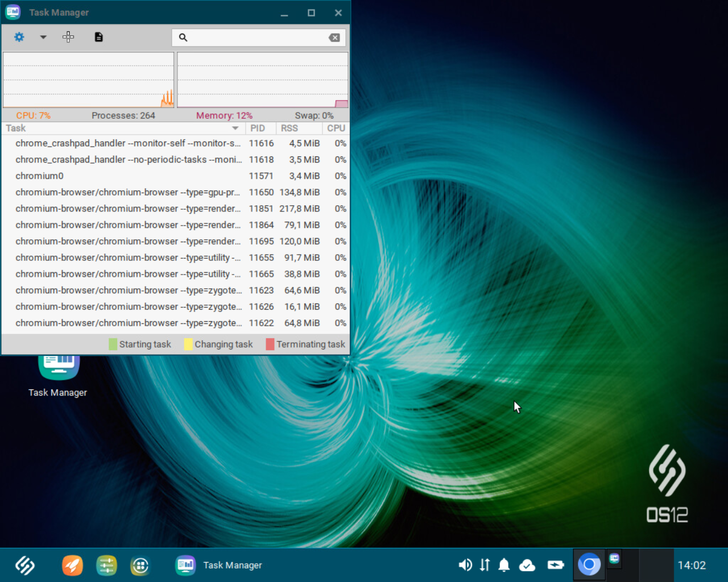This screenshot has width=728, height=582.
Task: Click inside the process search field
Action: pos(256,38)
